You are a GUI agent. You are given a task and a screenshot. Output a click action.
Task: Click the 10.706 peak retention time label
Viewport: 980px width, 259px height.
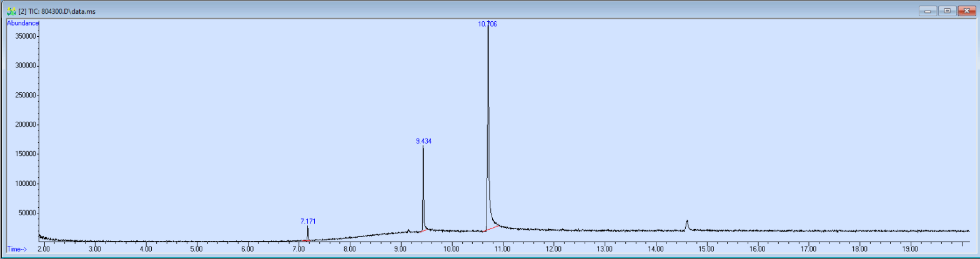(x=488, y=24)
